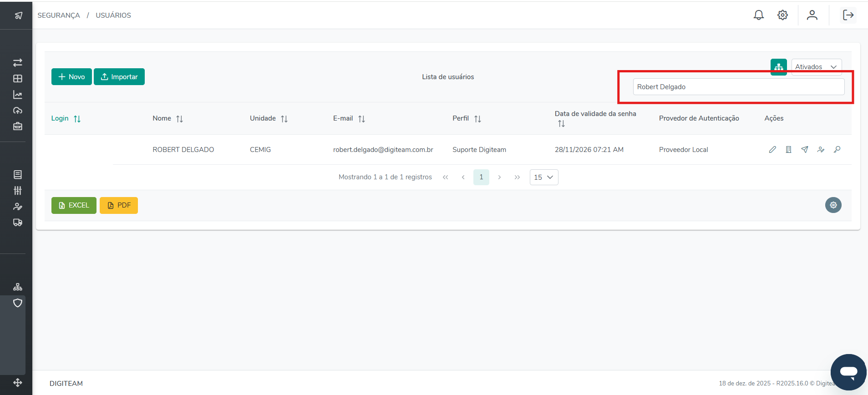Screen dimensions: 868x395
Task: Expand the Ativados status dropdown
Action: point(816,67)
